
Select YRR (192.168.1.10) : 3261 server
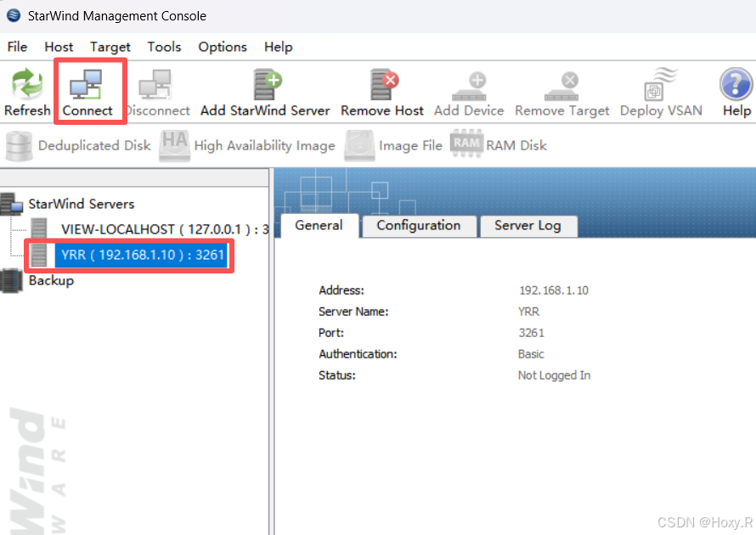point(143,255)
